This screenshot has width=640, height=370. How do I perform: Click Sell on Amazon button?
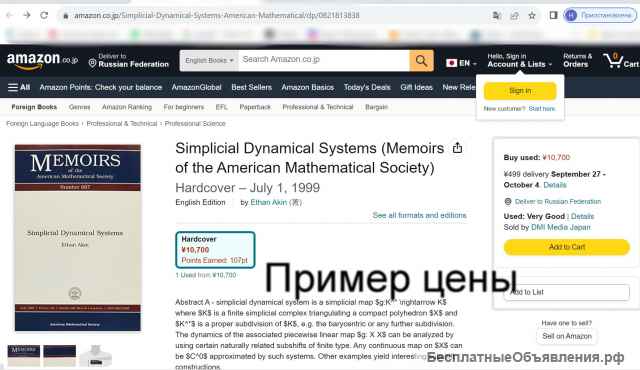(567, 336)
